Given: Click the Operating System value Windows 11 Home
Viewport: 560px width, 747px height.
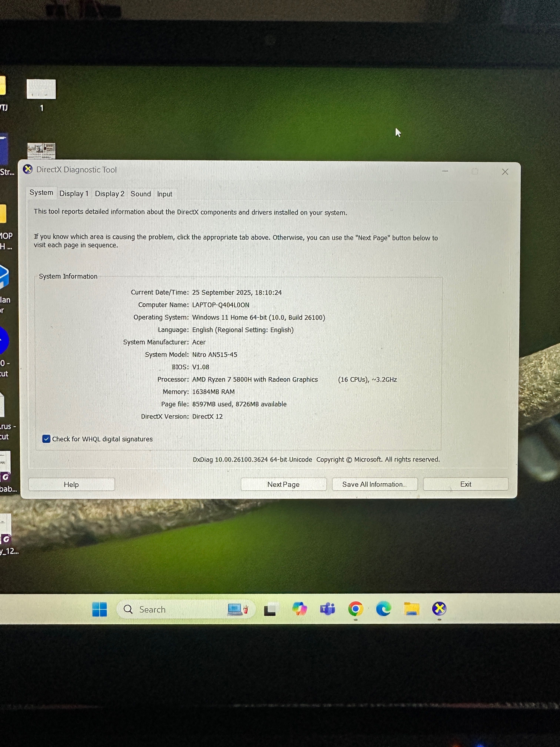Looking at the screenshot, I should coord(259,317).
